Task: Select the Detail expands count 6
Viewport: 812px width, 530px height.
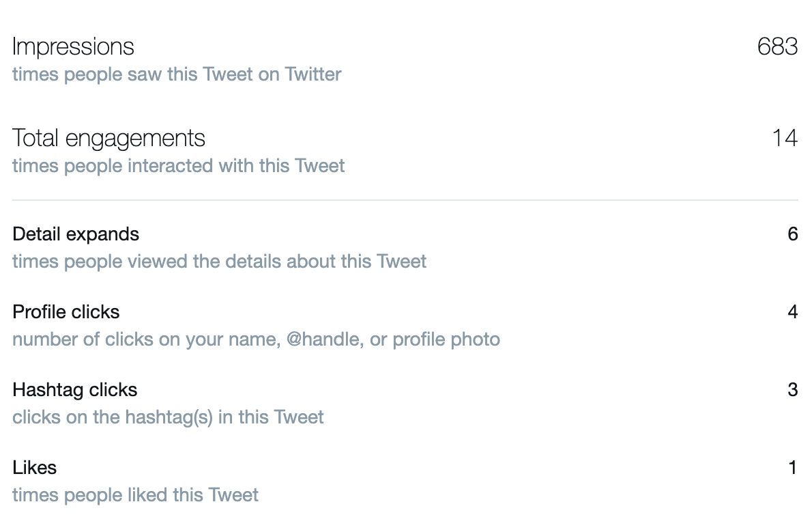Action: coord(792,234)
